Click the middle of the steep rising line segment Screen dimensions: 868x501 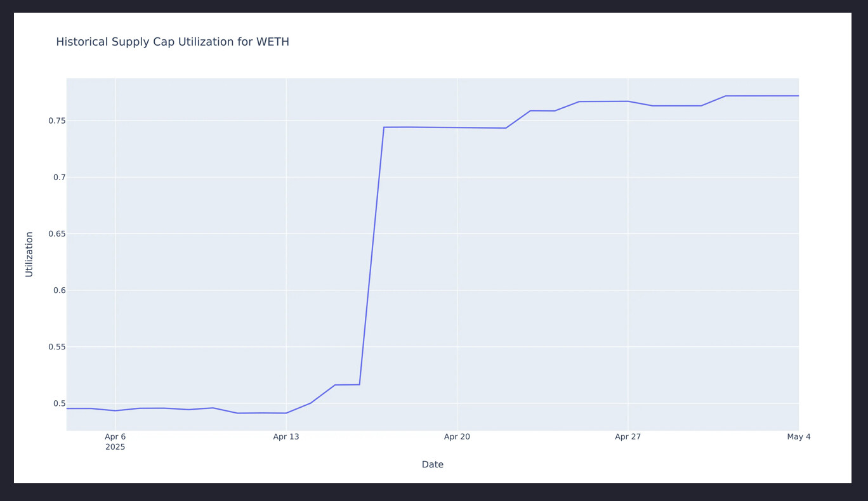point(371,256)
